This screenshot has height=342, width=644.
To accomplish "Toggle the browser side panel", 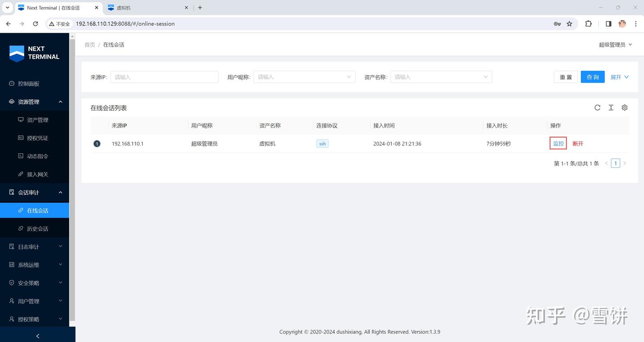I will pos(609,24).
